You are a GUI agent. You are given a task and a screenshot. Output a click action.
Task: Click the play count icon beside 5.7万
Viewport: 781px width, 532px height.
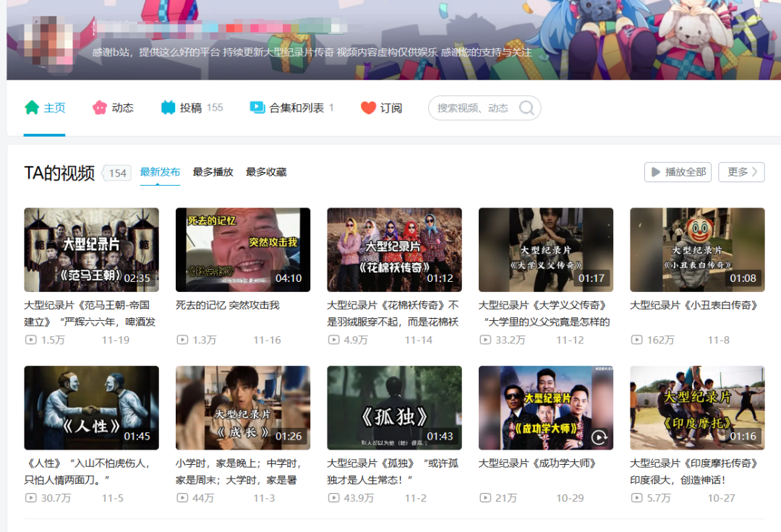tap(636, 497)
